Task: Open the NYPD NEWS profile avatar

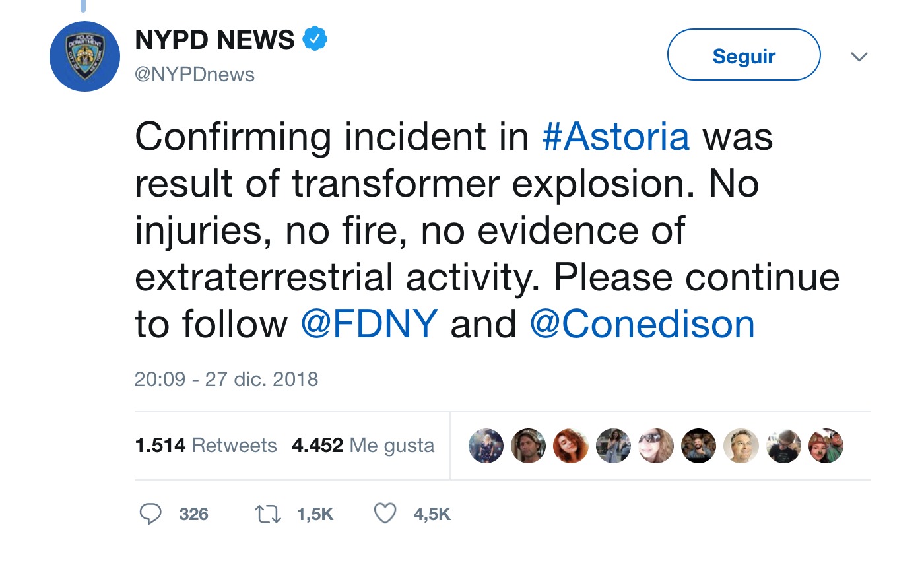Action: click(x=84, y=56)
